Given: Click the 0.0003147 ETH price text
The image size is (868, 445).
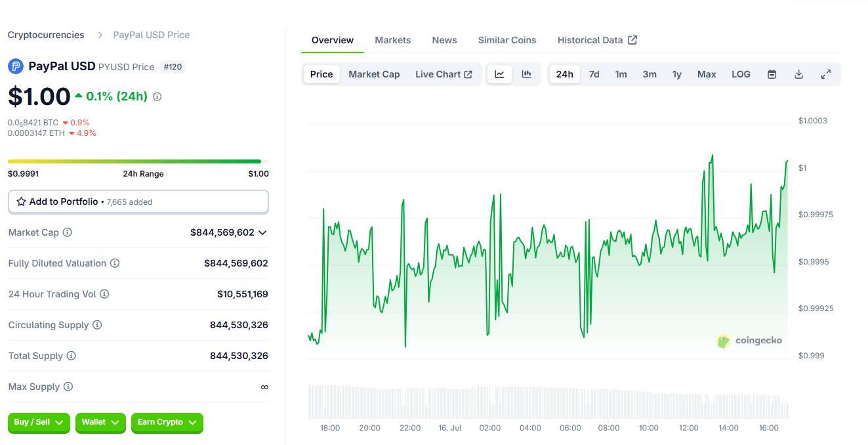Looking at the screenshot, I should point(36,133).
